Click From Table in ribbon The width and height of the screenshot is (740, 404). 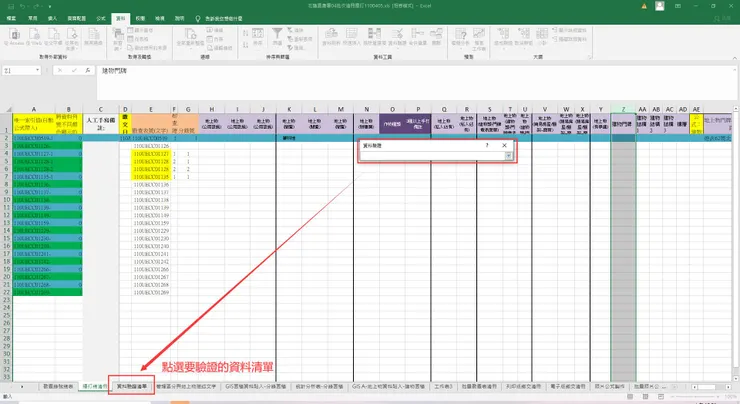click(x=138, y=39)
